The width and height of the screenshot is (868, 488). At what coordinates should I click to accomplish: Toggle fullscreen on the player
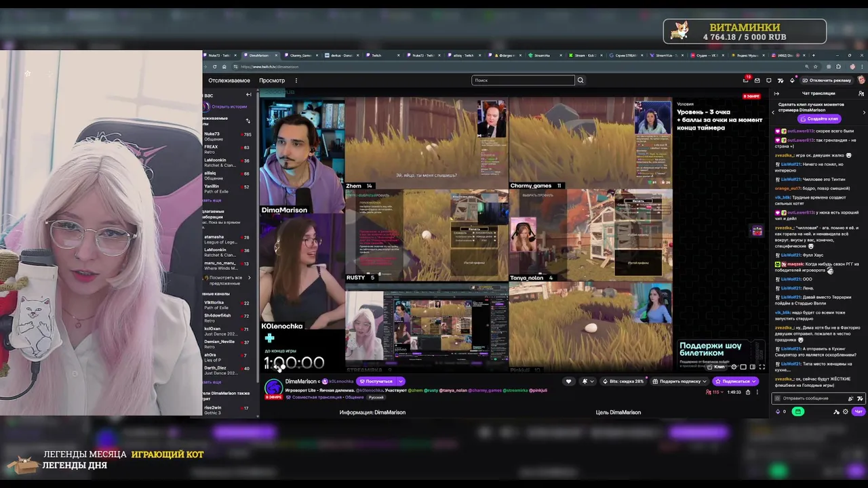coord(762,367)
